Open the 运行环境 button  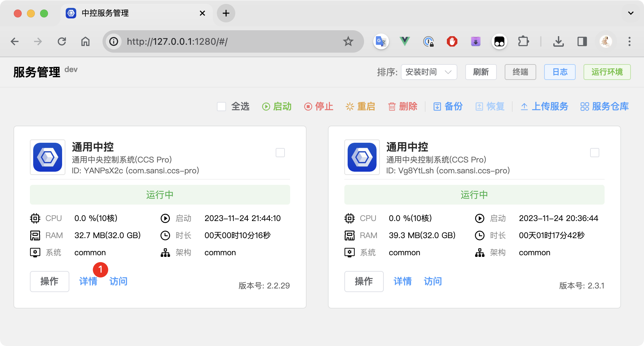click(607, 72)
